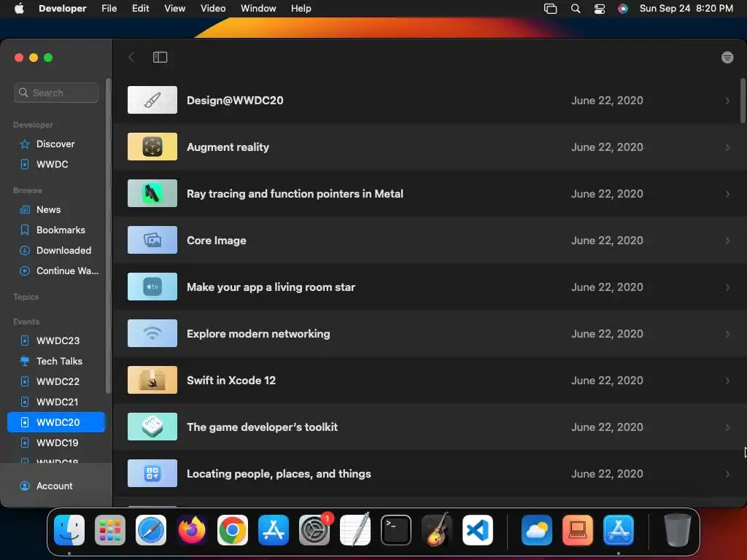Open Visual Studio Code from the Dock

(477, 530)
